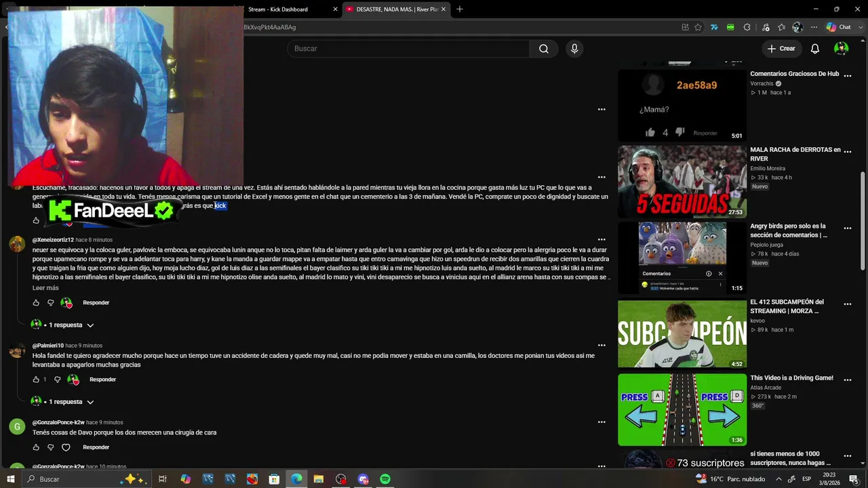Open the browser Favorites list icon
This screenshot has width=868, height=488.
782,27
